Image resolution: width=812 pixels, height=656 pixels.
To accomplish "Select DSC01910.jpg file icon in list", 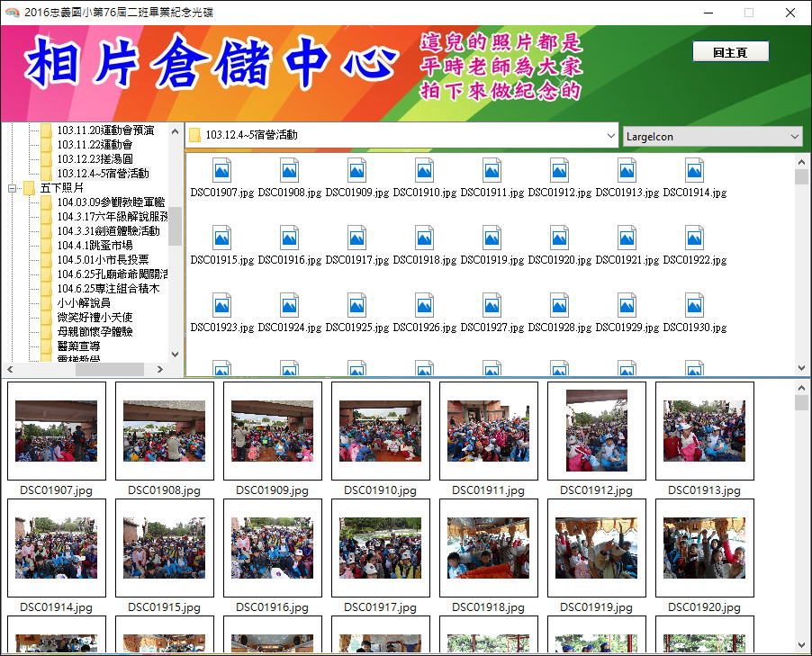I will click(x=425, y=171).
